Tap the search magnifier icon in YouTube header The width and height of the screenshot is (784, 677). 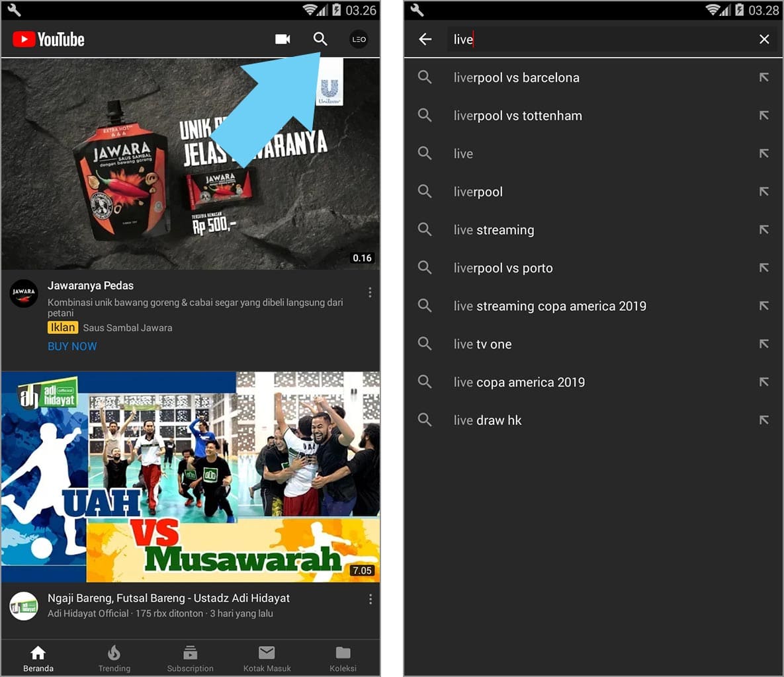pyautogui.click(x=320, y=39)
